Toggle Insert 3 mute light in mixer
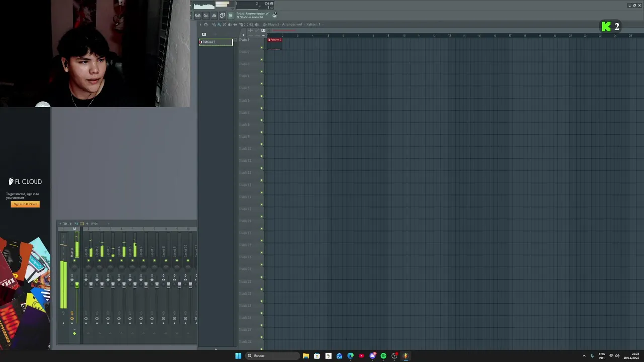The image size is (644, 362). (110, 260)
